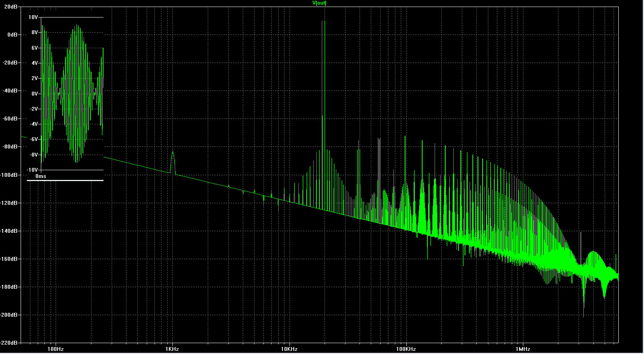Image resolution: width=644 pixels, height=354 pixels.
Task: Click the -180dB axis label
Action: (9, 287)
